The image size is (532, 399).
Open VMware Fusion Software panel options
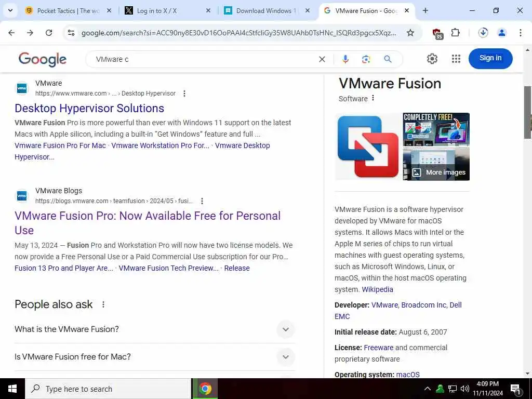[x=373, y=98]
